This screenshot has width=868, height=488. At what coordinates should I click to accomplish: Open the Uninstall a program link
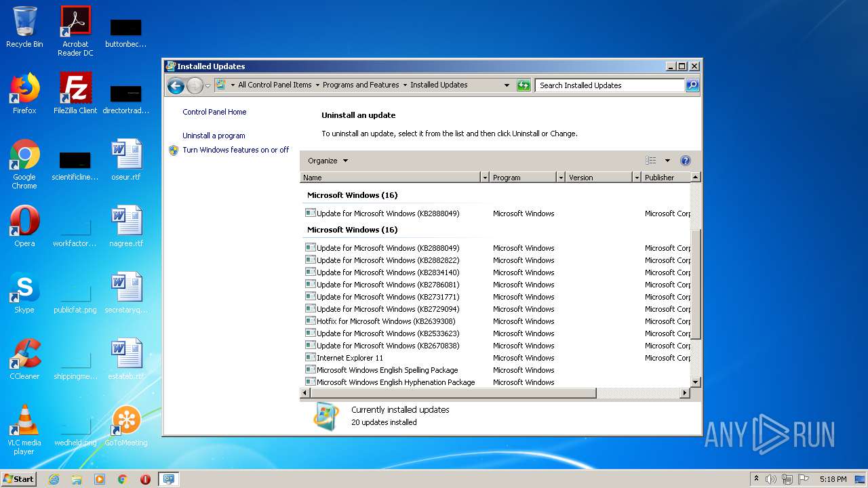(x=214, y=136)
